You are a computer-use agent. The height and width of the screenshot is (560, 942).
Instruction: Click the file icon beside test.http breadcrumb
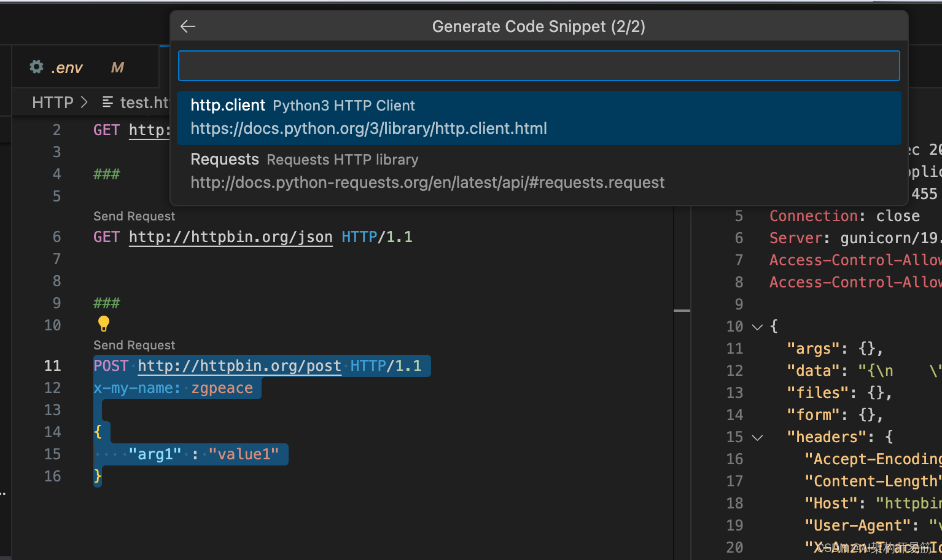coord(107,102)
